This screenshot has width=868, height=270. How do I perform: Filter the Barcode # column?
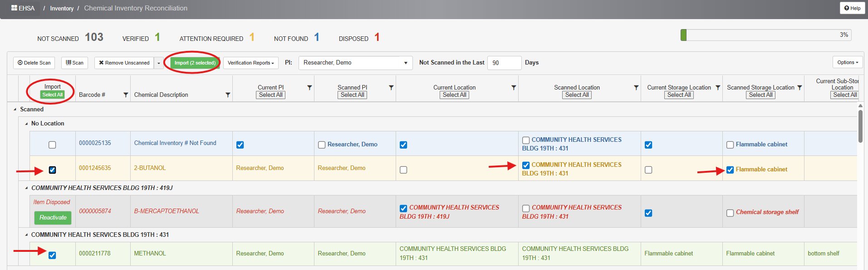coord(126,95)
